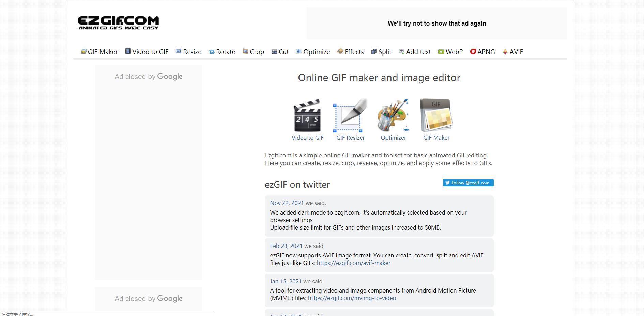644x316 pixels.
Task: Navigate to the AVIF menu item
Action: pos(512,52)
